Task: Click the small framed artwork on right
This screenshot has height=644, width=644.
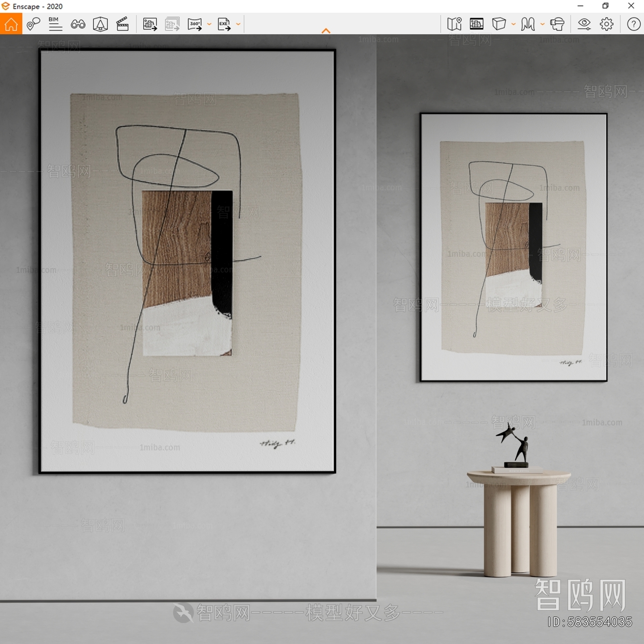Action: point(513,247)
